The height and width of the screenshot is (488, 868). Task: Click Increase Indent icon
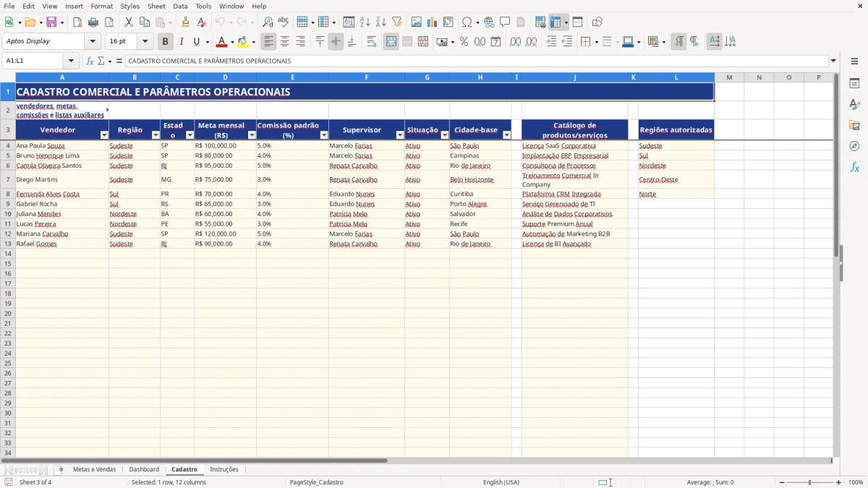pos(551,42)
